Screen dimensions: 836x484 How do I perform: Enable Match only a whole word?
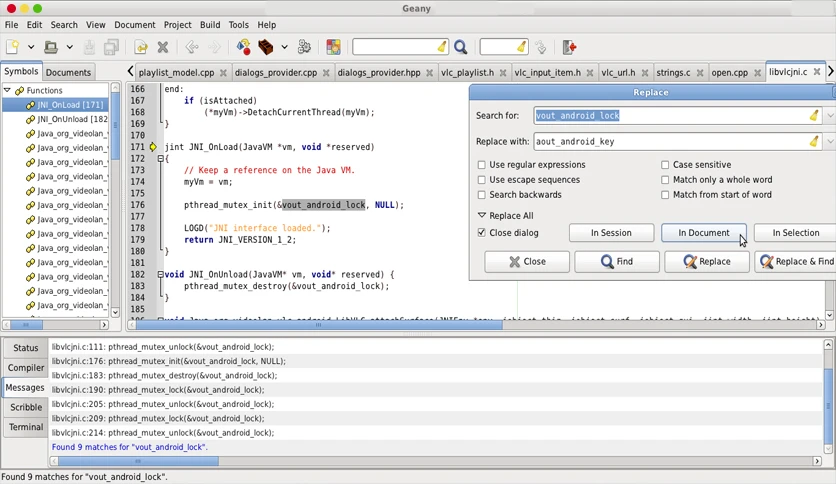pyautogui.click(x=665, y=180)
